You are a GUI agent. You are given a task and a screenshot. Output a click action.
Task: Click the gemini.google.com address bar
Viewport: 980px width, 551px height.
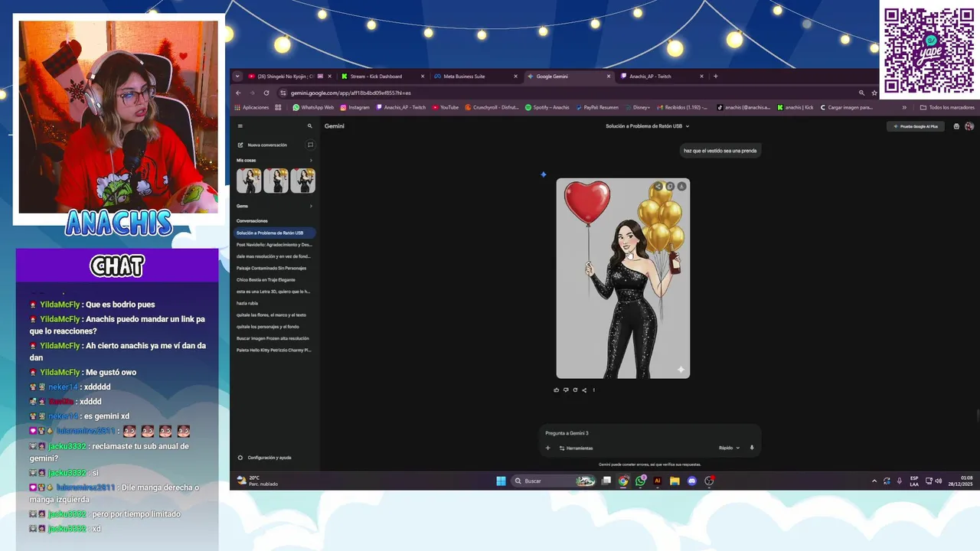coord(567,93)
